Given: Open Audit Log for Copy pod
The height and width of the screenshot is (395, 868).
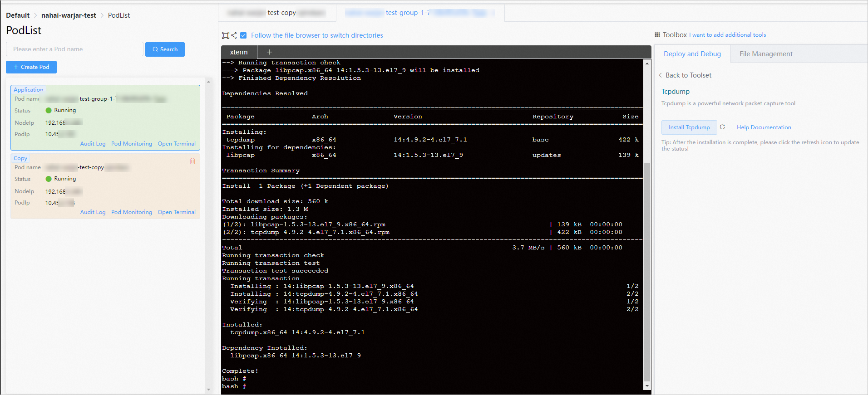Looking at the screenshot, I should 93,212.
